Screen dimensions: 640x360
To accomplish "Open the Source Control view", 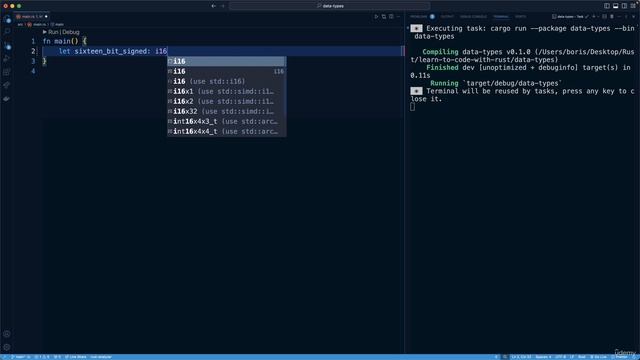I will point(7,46).
